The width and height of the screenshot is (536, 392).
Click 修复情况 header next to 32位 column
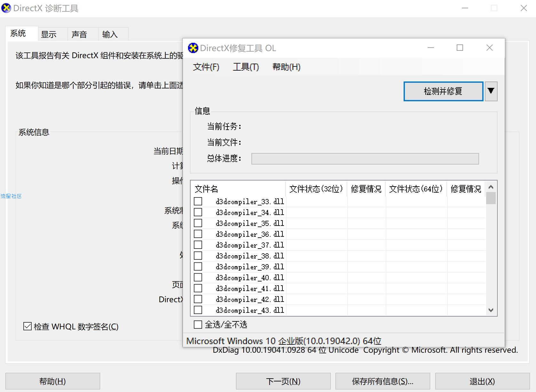(x=366, y=189)
